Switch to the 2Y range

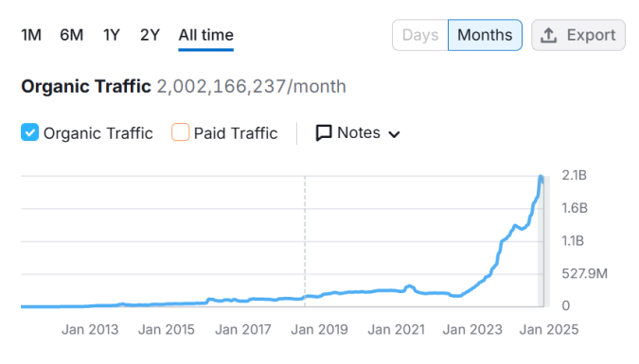coord(150,35)
